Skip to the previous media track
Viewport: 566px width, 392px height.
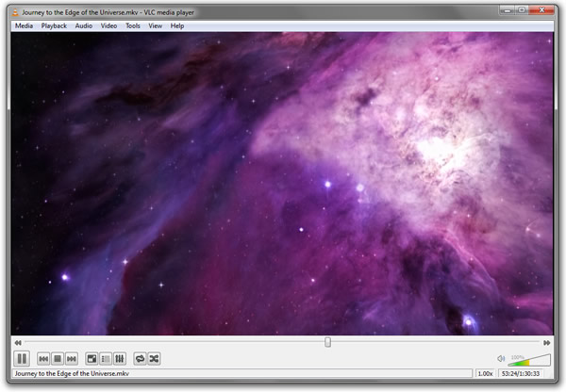click(x=43, y=359)
